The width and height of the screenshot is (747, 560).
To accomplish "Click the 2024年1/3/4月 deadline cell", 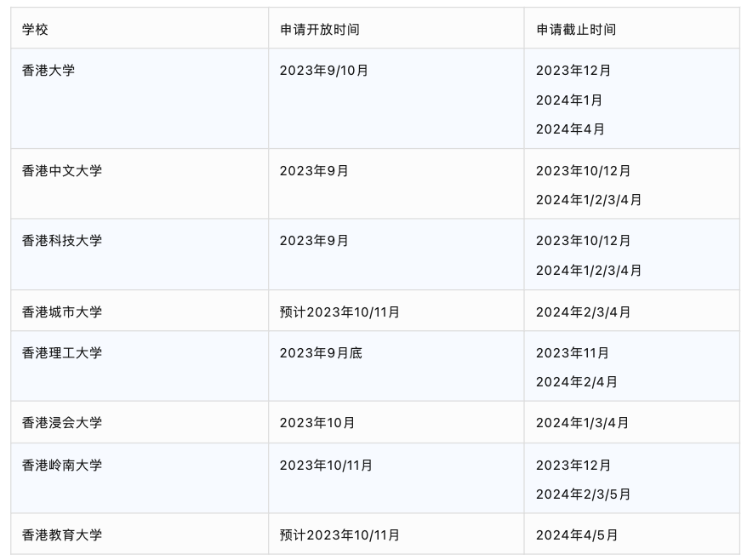I will point(583,423).
